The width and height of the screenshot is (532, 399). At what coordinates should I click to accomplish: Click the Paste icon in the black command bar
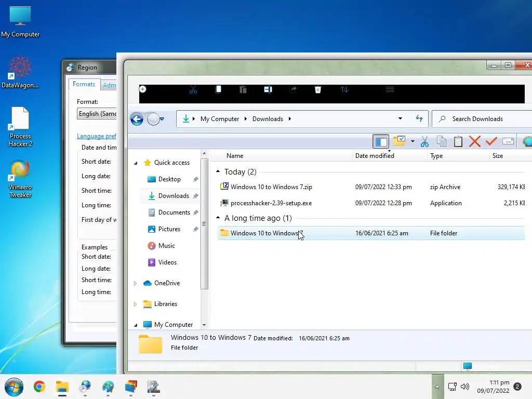[x=243, y=89]
